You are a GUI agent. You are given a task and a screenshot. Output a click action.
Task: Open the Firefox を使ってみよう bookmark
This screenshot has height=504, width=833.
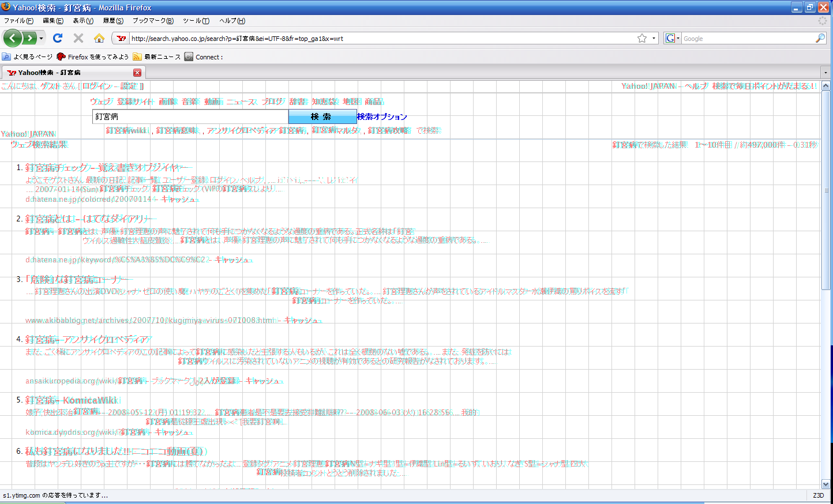click(x=93, y=57)
